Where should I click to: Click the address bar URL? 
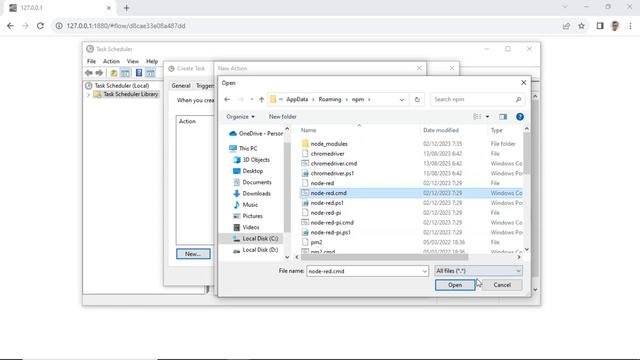(126, 26)
